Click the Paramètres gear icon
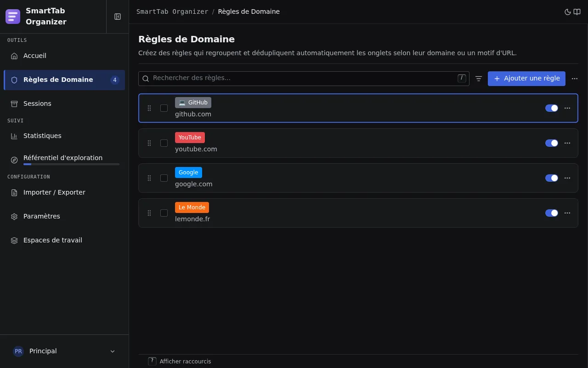Viewport: 588px width, 368px height. (14, 217)
